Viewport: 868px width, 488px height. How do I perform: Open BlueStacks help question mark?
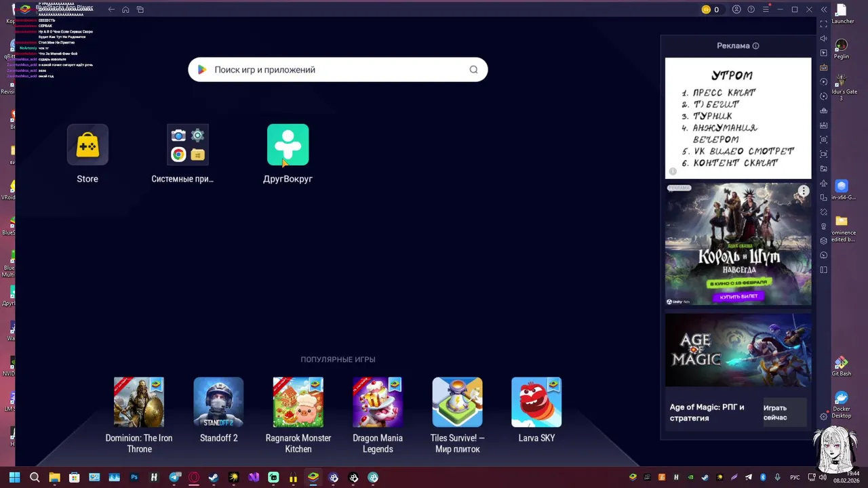[751, 9]
